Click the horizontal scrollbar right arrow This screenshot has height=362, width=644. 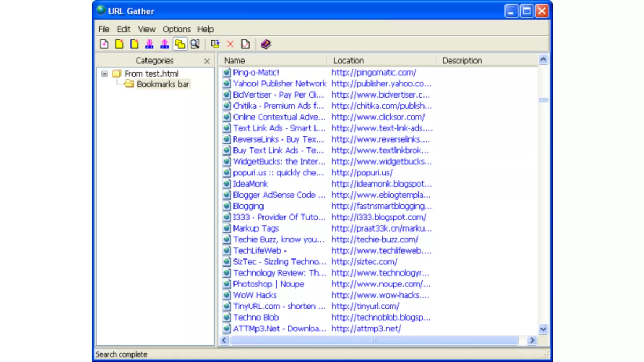[532, 340]
